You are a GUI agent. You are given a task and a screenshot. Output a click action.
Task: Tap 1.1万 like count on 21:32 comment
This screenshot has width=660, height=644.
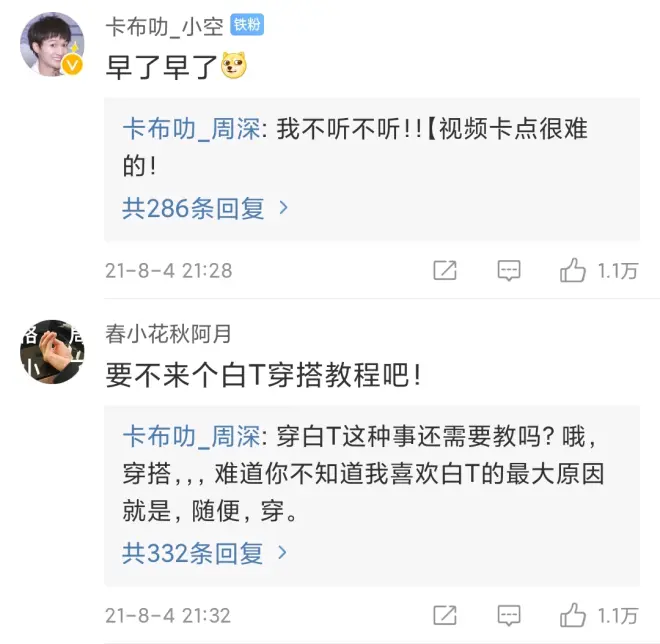pyautogui.click(x=618, y=615)
